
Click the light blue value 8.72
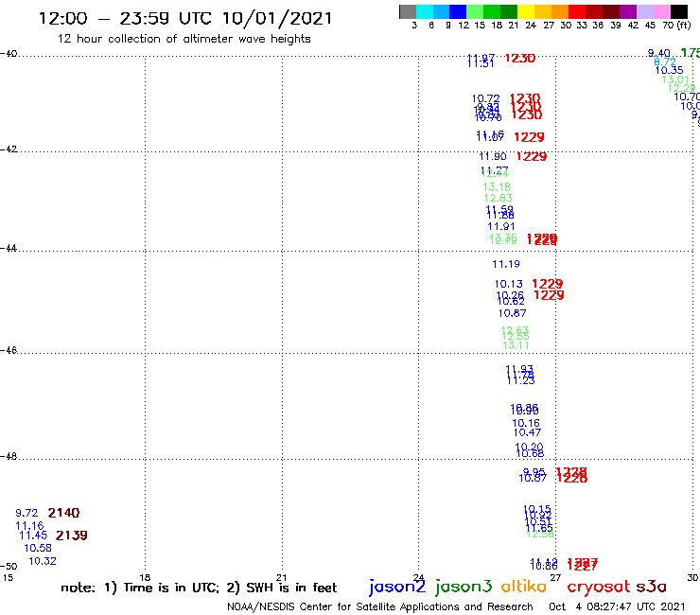665,61
